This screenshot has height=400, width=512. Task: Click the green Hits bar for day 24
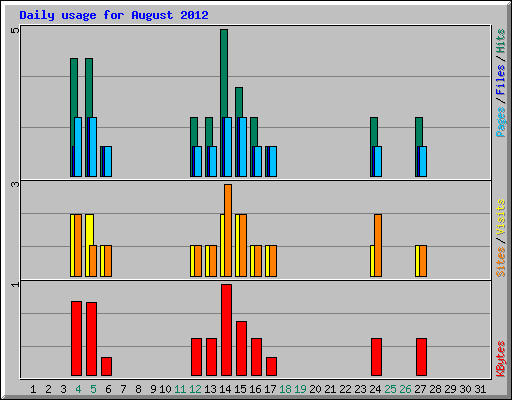tap(374, 132)
